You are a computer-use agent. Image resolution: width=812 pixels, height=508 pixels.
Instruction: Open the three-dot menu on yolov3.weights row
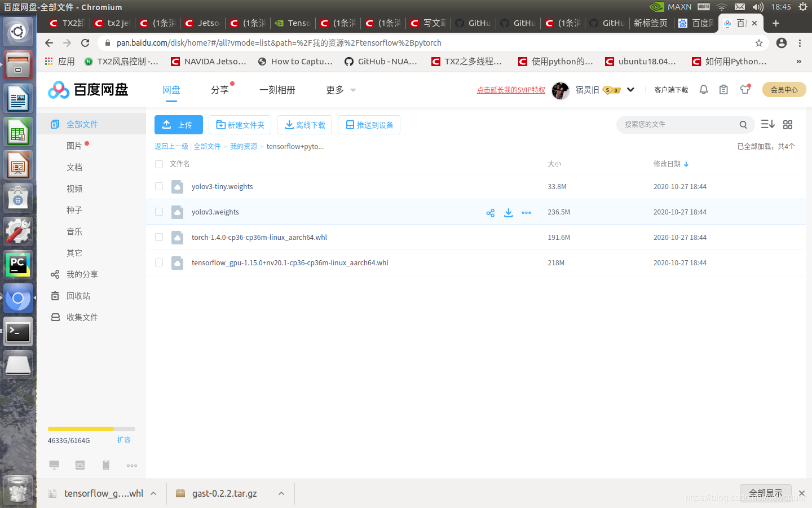pyautogui.click(x=527, y=213)
